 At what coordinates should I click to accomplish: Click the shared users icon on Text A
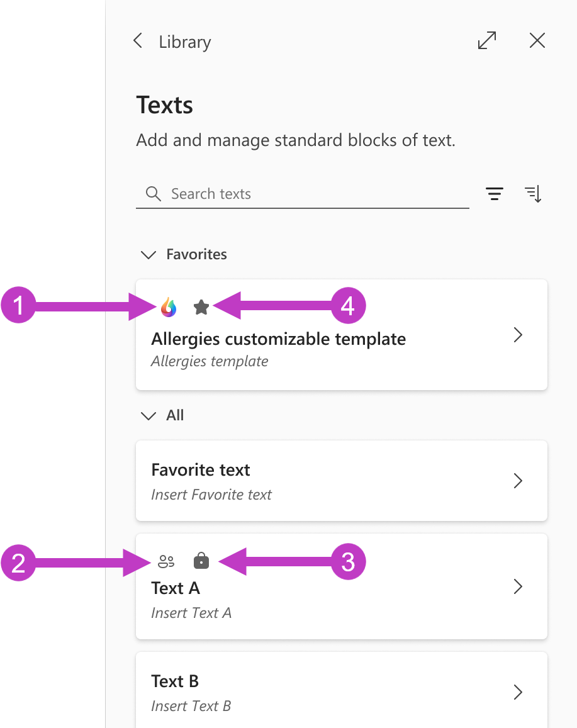165,561
